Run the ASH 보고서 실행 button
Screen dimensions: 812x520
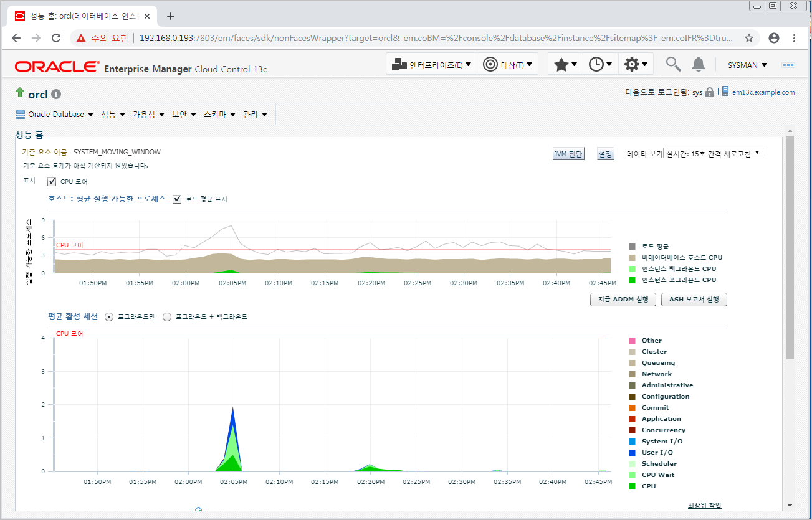[694, 300]
